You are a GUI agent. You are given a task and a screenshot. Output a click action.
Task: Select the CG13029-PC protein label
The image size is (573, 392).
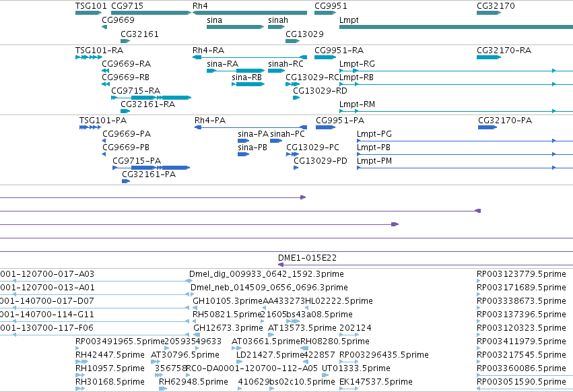pyautogui.click(x=312, y=148)
